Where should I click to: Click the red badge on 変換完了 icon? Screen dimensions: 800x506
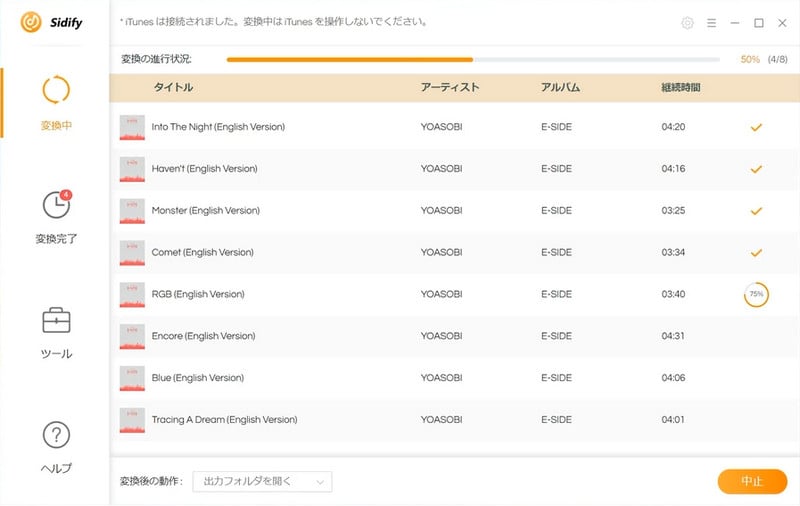[66, 195]
